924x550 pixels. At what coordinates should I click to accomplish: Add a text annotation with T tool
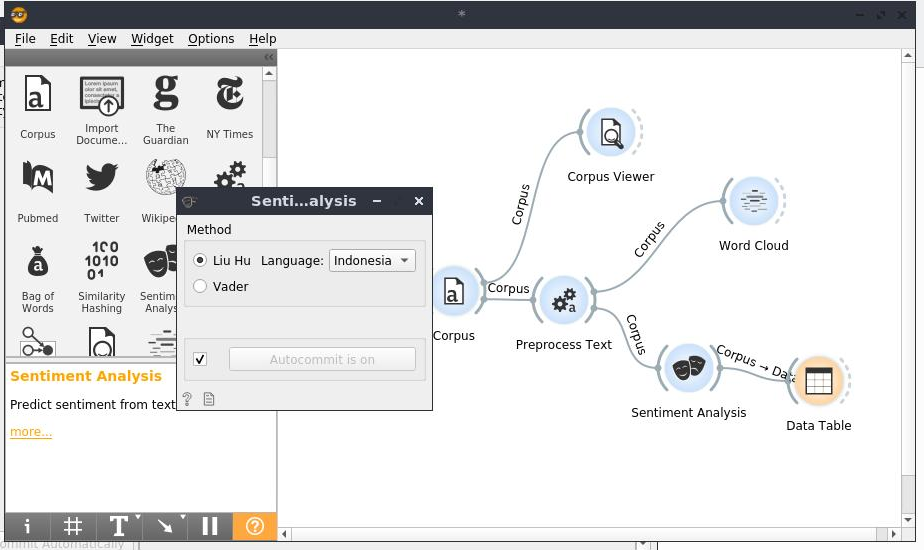(x=118, y=526)
